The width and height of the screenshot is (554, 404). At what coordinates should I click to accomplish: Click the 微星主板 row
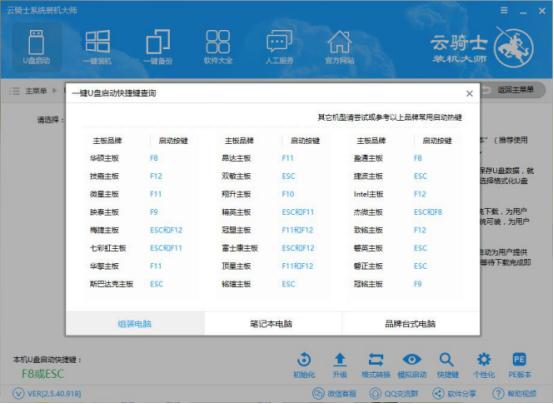(140, 194)
